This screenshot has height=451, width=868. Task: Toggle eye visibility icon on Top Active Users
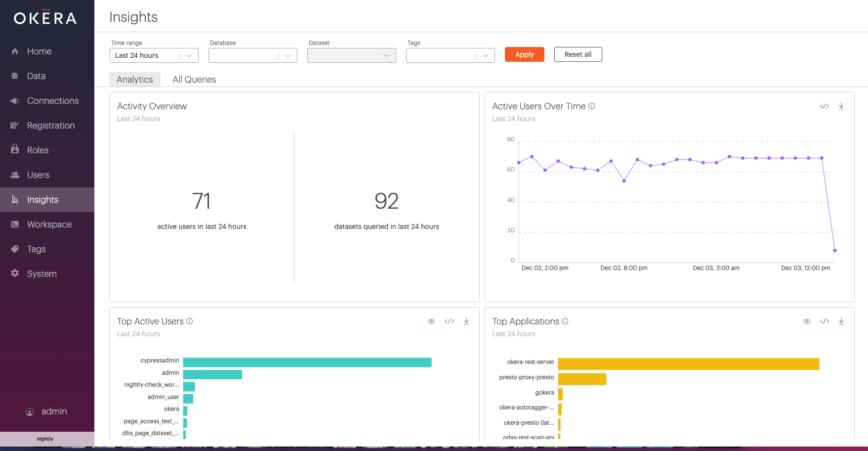(431, 321)
